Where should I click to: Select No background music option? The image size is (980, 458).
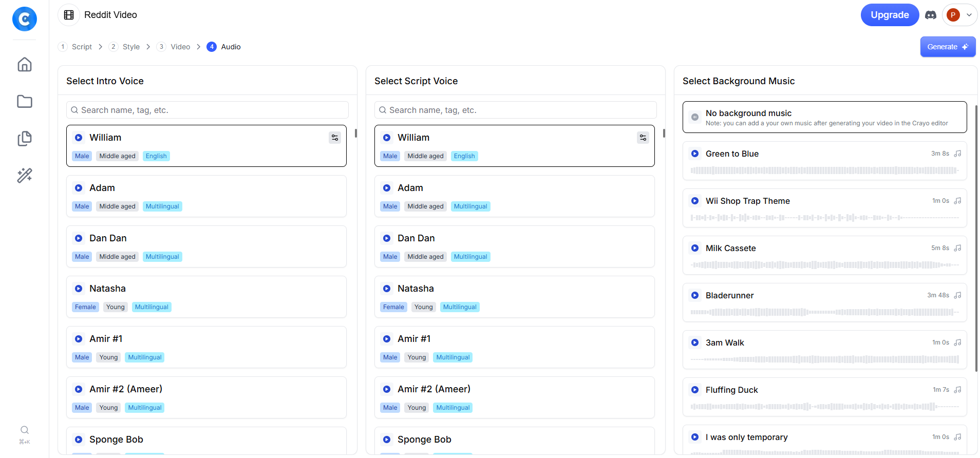point(824,117)
